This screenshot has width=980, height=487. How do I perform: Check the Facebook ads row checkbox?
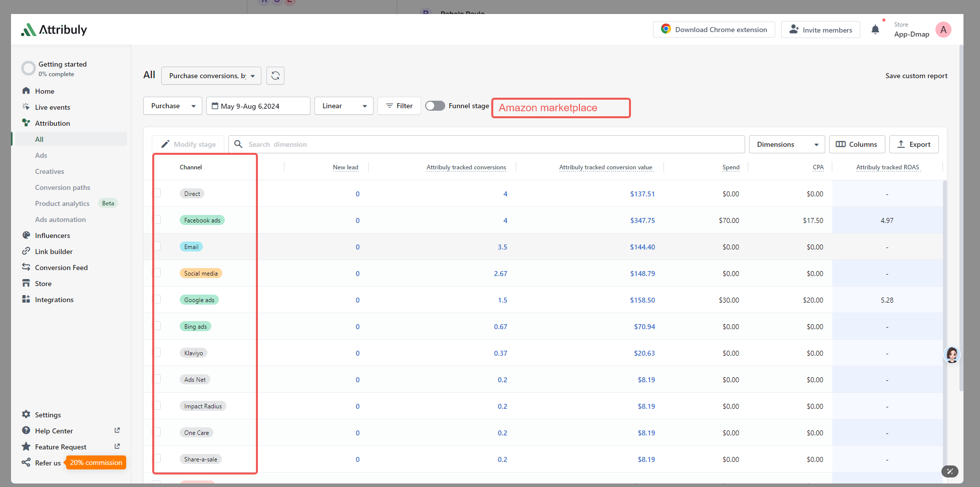pyautogui.click(x=157, y=220)
